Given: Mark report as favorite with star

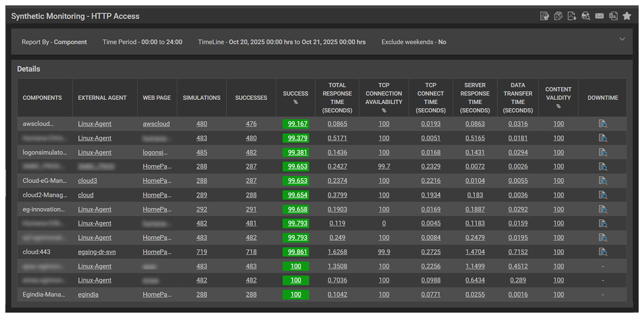Looking at the screenshot, I should click(x=627, y=16).
